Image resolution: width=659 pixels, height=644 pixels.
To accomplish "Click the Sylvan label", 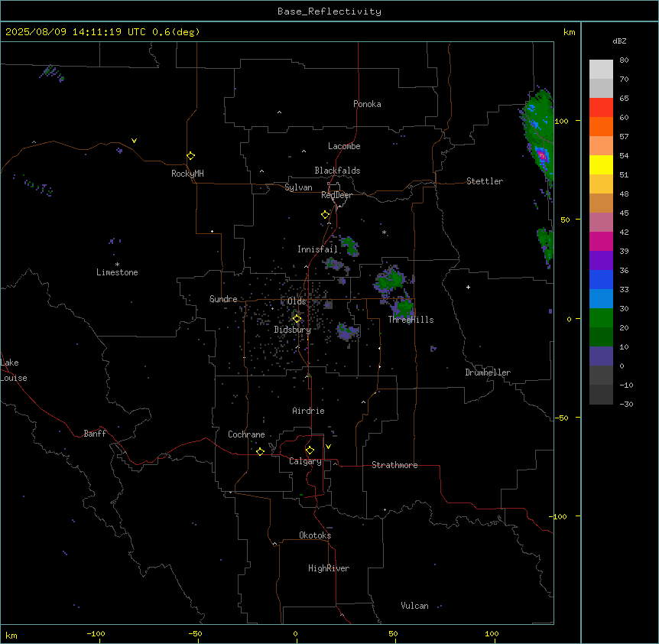I will tap(298, 187).
